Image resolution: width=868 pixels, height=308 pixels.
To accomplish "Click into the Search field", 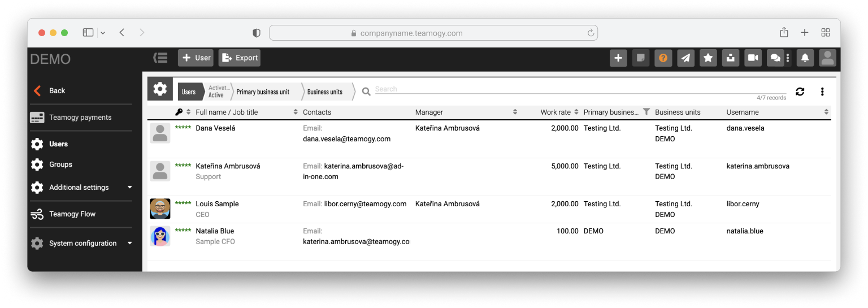I will tap(580, 89).
